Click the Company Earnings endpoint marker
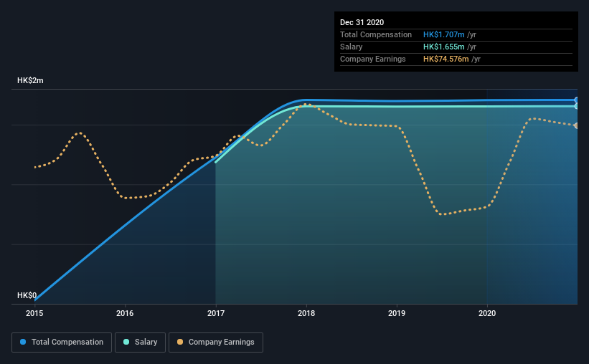 point(576,125)
